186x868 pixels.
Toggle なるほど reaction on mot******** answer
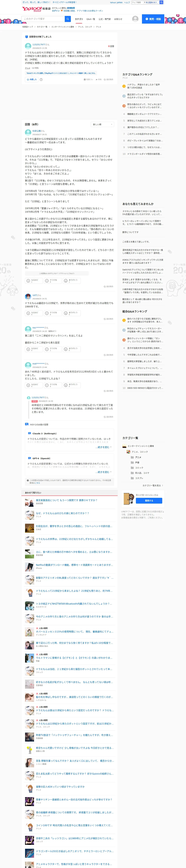34,385
